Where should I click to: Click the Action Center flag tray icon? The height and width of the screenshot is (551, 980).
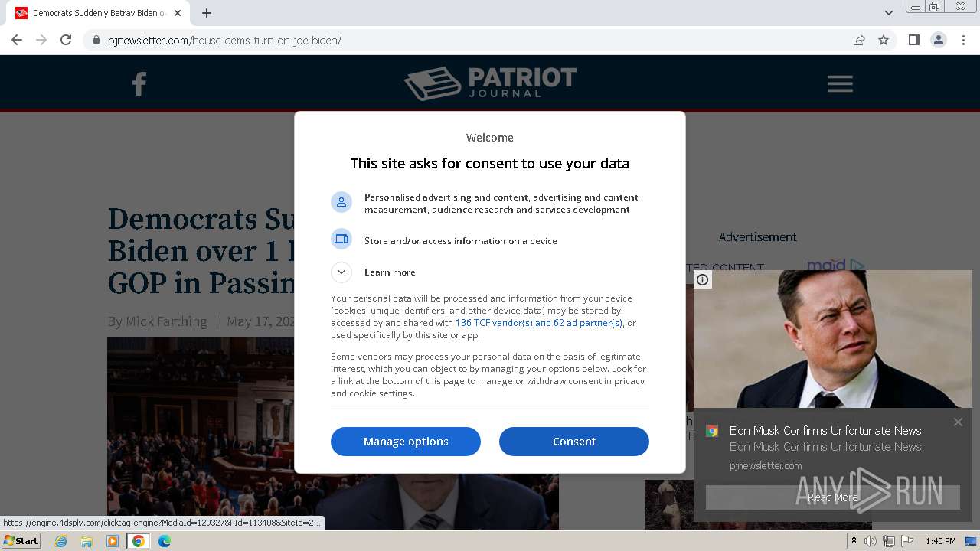[x=907, y=541]
